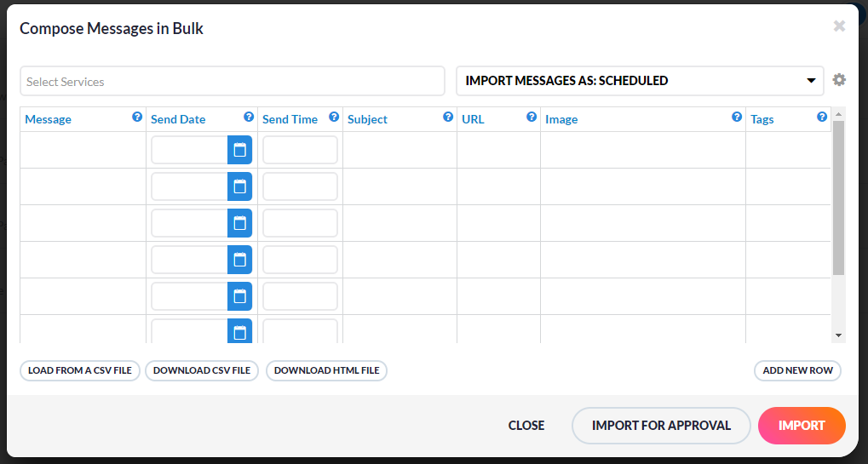Click the Send Time input in the fifth row

[300, 296]
